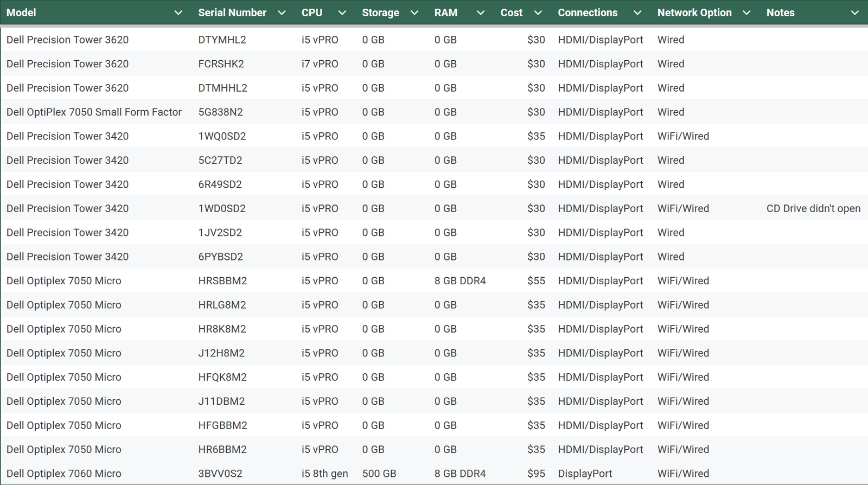This screenshot has width=868, height=485.
Task: Click the CPU column header label
Action: (x=312, y=12)
